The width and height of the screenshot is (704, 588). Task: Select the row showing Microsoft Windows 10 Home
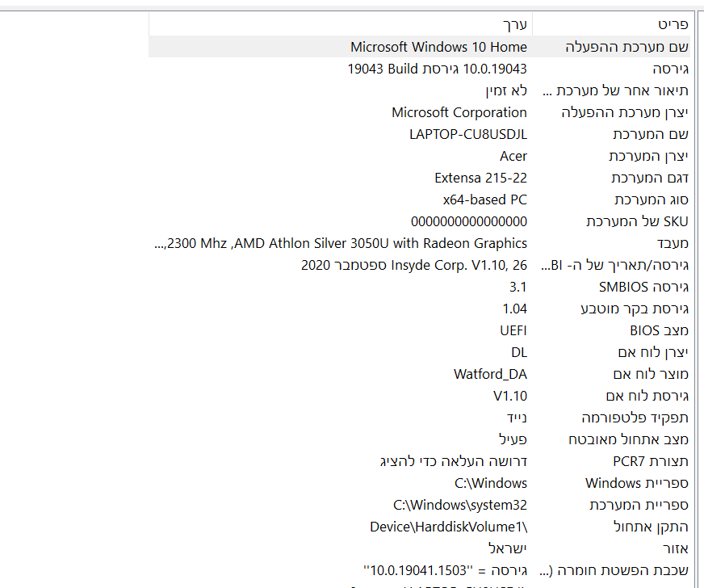click(x=438, y=47)
